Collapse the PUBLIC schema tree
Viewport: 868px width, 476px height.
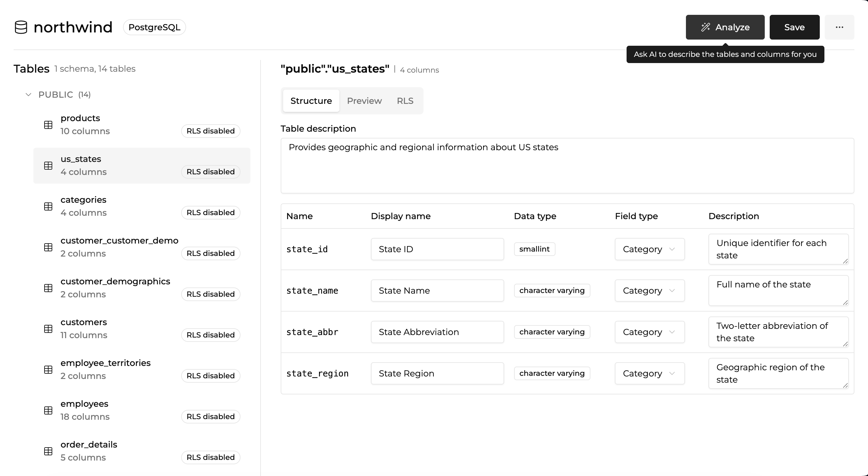(29, 95)
